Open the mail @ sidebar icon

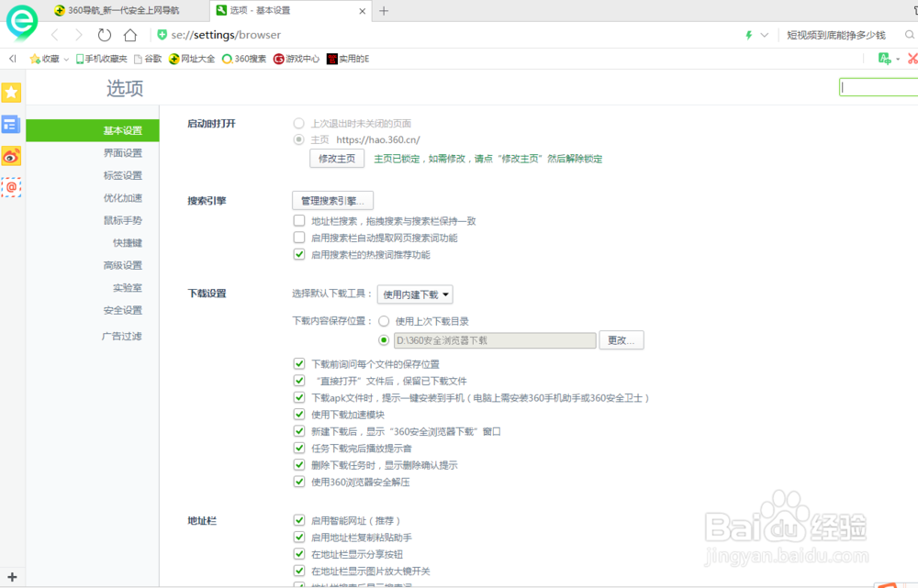(x=11, y=187)
